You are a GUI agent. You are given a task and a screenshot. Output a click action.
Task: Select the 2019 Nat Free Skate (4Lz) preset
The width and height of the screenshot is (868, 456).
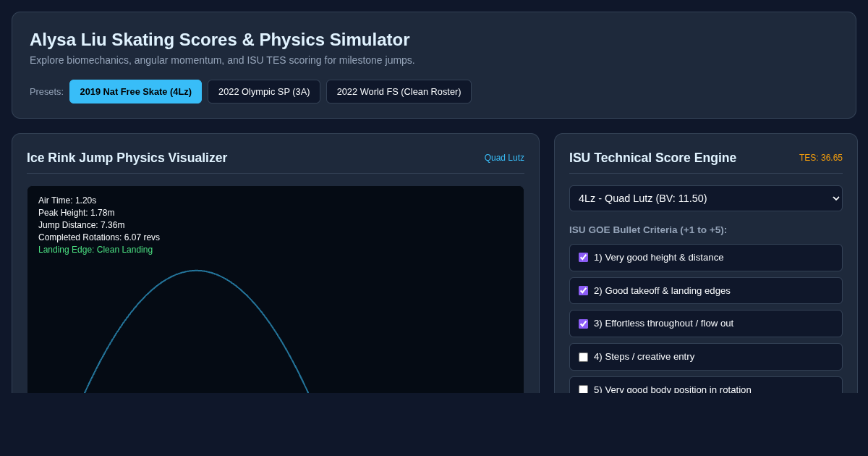pos(135,91)
